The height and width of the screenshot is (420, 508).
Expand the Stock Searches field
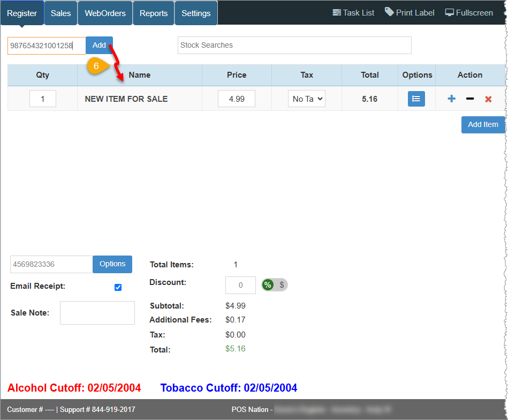(x=294, y=45)
